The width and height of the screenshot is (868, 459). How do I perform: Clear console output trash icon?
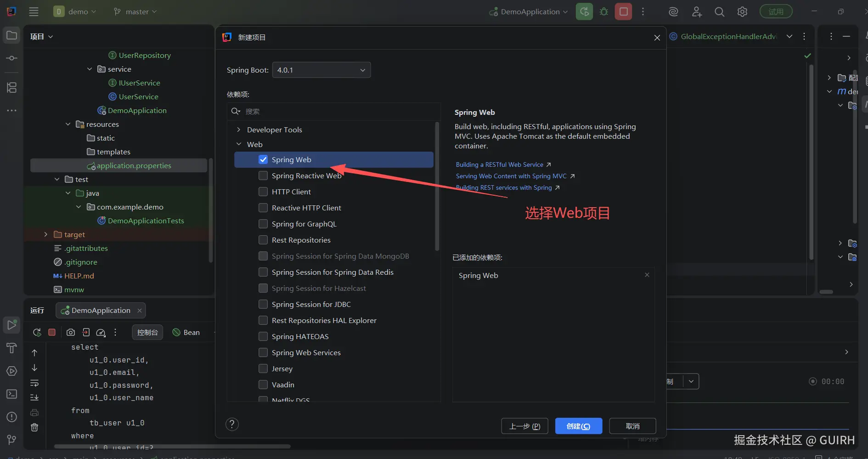coord(34,427)
